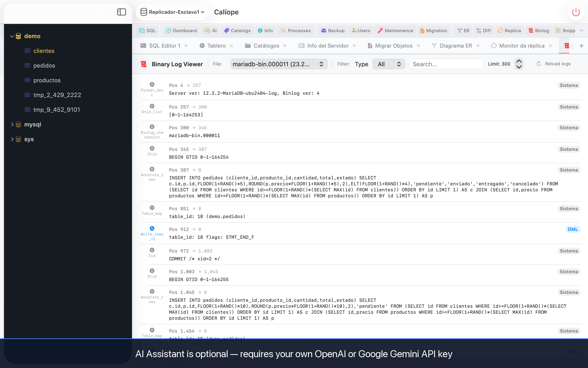Click the blue Write_rows_v1 event icon
588x368 pixels.
pyautogui.click(x=152, y=228)
